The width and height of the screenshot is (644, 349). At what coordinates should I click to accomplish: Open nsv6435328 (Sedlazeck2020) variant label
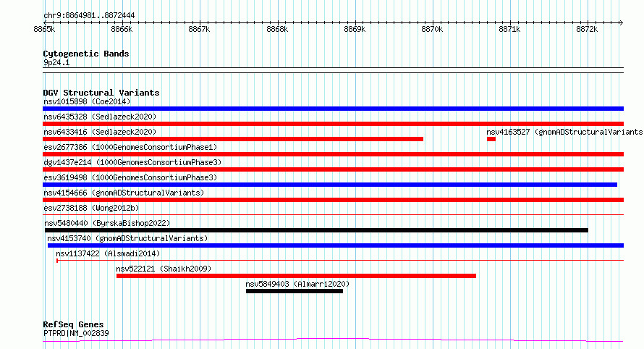tap(100, 117)
